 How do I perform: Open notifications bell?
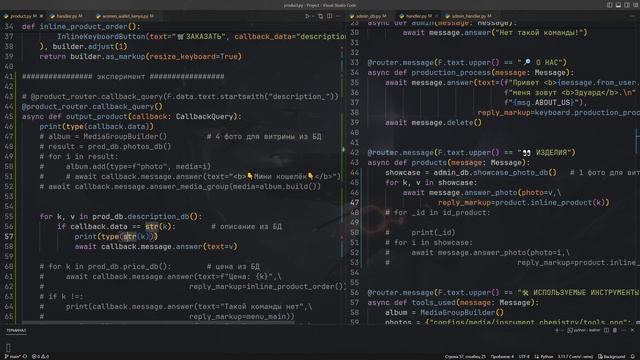click(633, 356)
